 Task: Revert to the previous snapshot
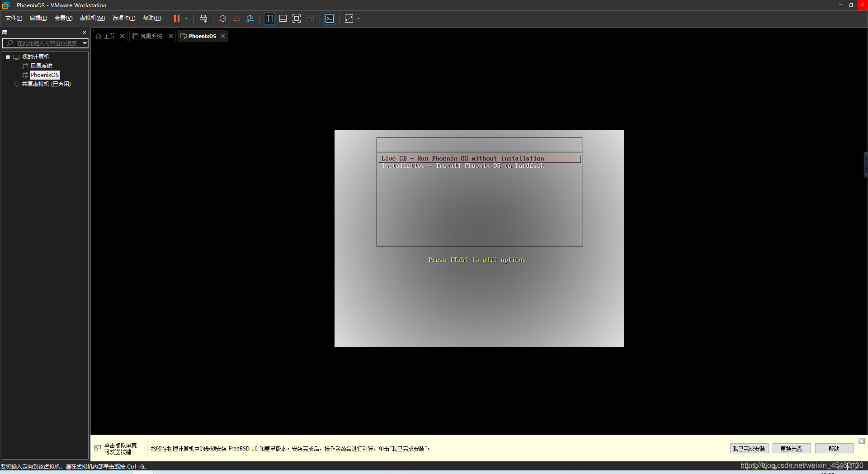[x=236, y=19]
